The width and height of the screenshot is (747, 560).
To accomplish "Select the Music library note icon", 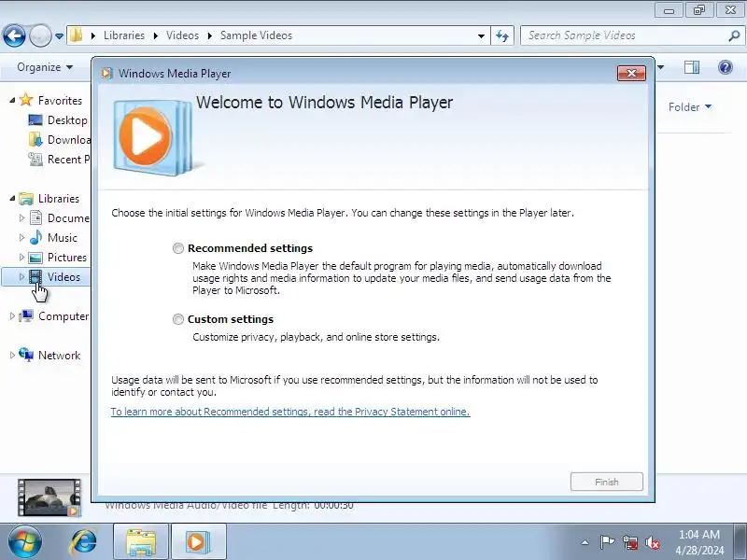I will click(35, 237).
